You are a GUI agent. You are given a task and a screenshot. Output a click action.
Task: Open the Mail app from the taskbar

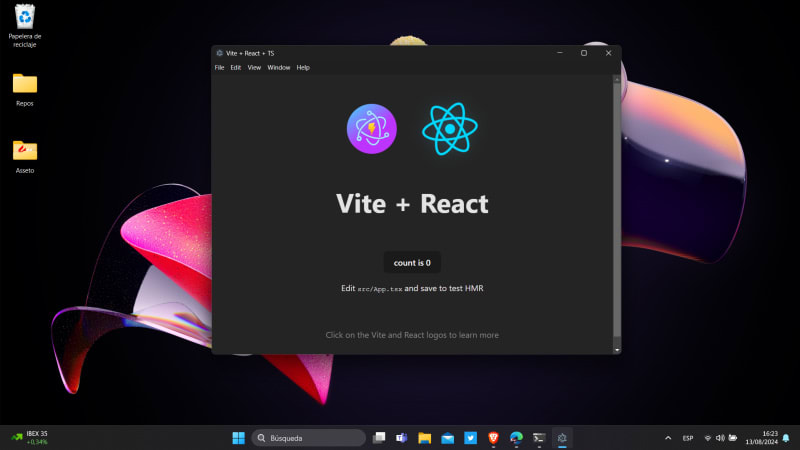[x=447, y=438]
